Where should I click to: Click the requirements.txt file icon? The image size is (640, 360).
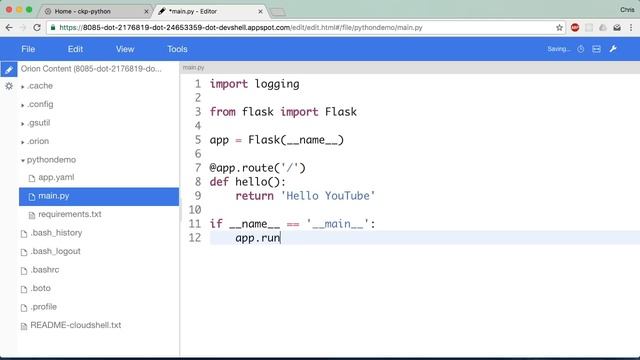(x=31, y=215)
